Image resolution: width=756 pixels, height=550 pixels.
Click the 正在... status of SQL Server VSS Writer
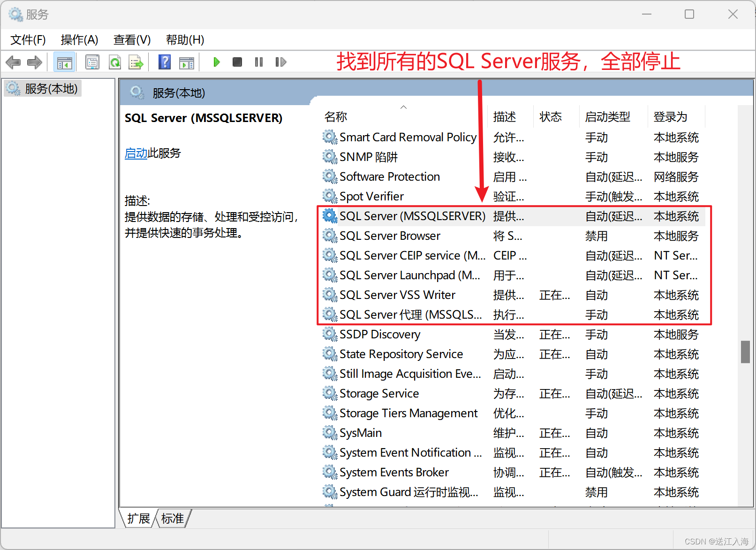(555, 295)
